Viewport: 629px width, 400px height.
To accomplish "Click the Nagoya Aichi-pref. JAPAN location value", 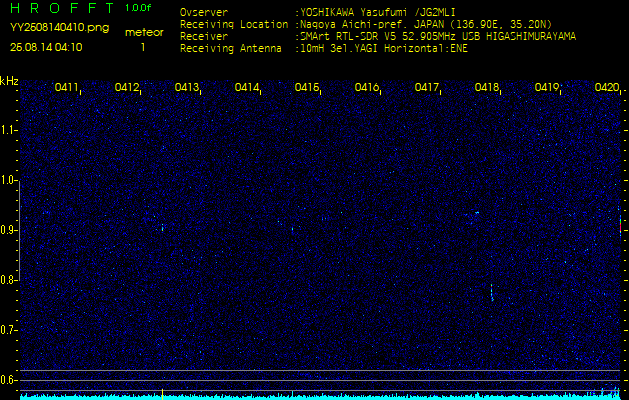I will pyautogui.click(x=372, y=24).
